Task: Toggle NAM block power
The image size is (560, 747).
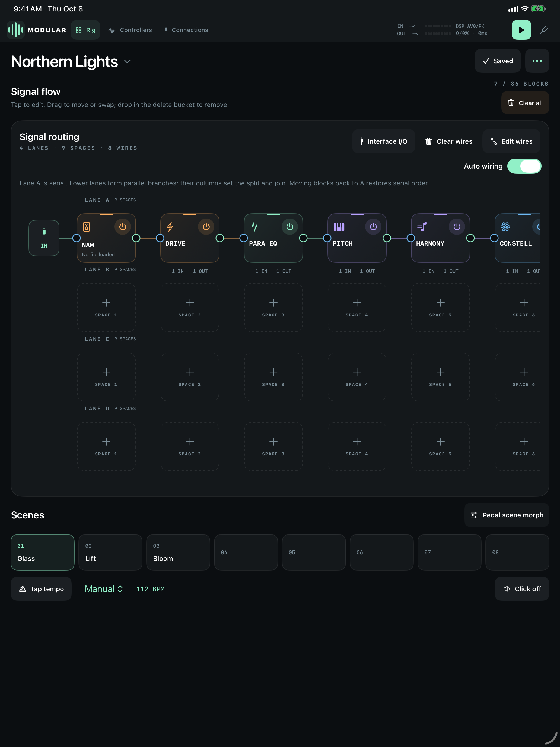Action: [123, 227]
